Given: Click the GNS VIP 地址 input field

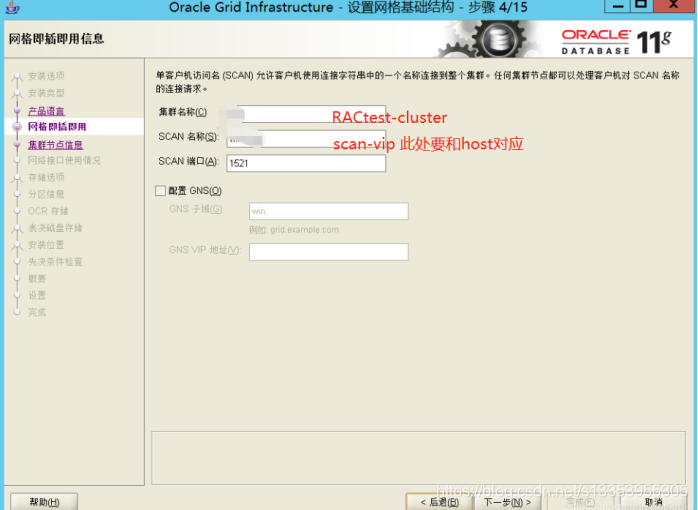Looking at the screenshot, I should (329, 252).
